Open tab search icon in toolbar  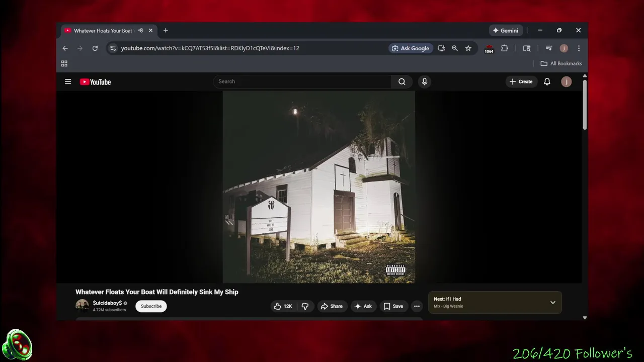(527, 48)
